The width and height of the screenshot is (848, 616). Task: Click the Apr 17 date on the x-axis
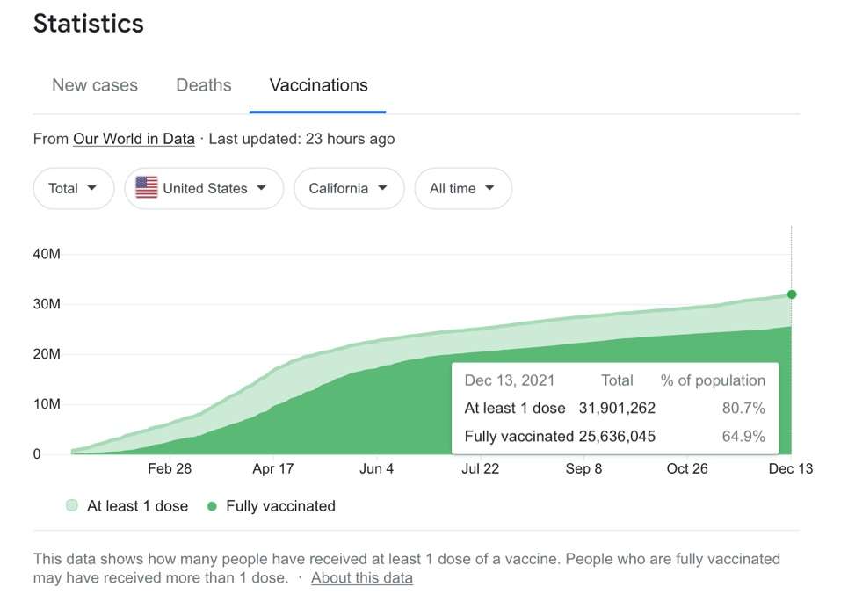coord(273,468)
